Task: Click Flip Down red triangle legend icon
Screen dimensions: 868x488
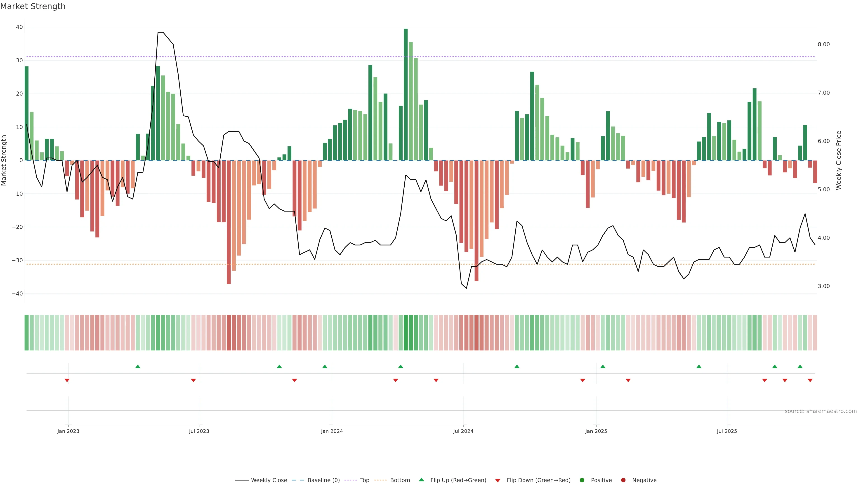Action: tap(498, 481)
